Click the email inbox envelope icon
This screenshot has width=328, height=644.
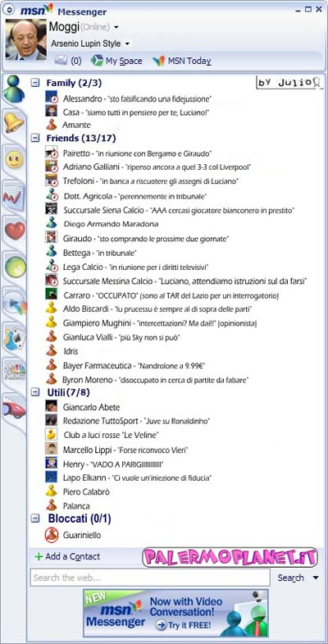[x=61, y=61]
